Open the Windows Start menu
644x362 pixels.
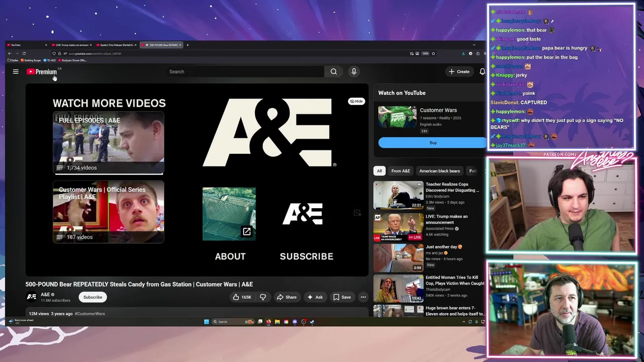pos(206,322)
